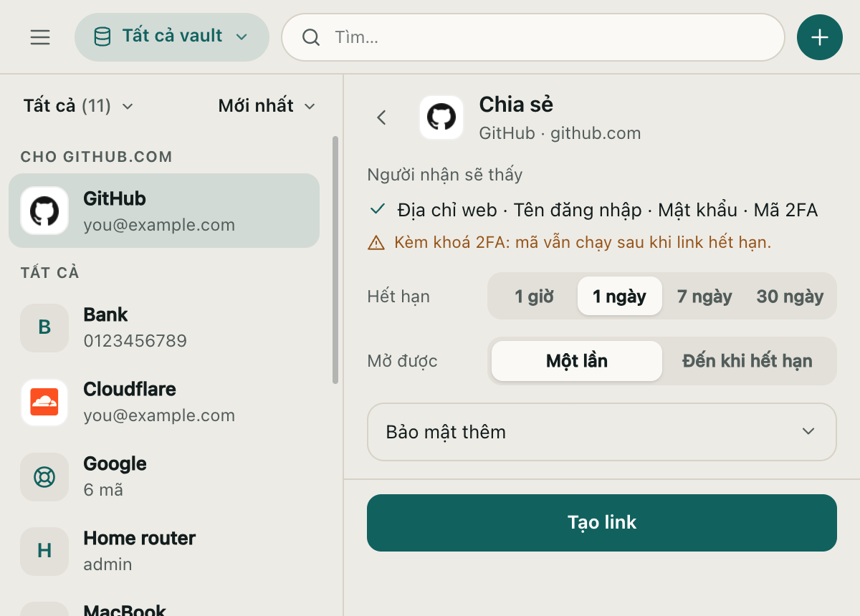Image resolution: width=860 pixels, height=616 pixels.
Task: Click the Cloudflare cloud icon
Action: pyautogui.click(x=44, y=403)
